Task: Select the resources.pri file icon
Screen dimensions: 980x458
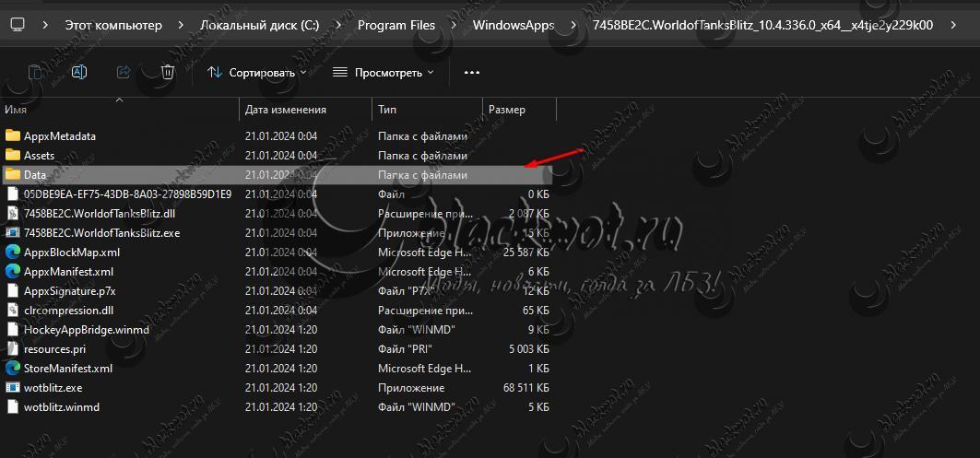Action: [x=13, y=348]
